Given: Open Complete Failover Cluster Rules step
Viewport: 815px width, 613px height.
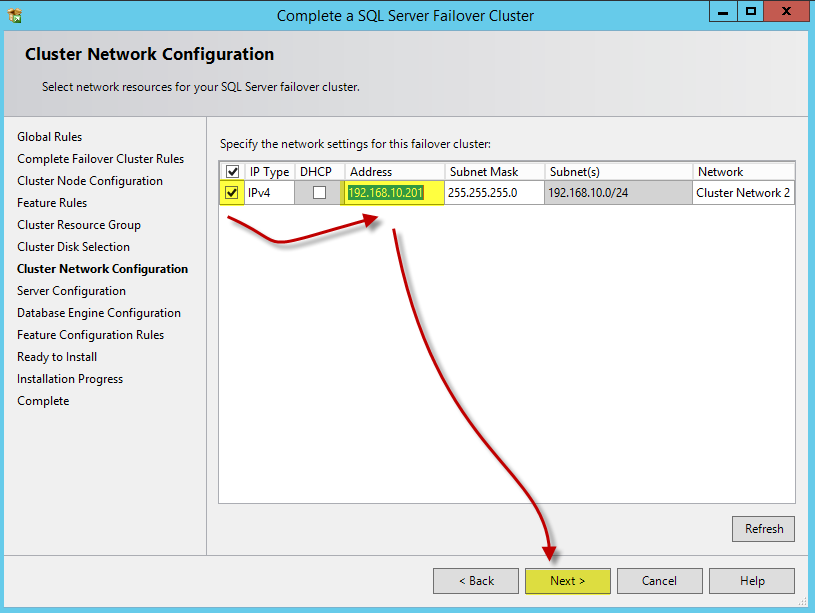Looking at the screenshot, I should point(100,159).
